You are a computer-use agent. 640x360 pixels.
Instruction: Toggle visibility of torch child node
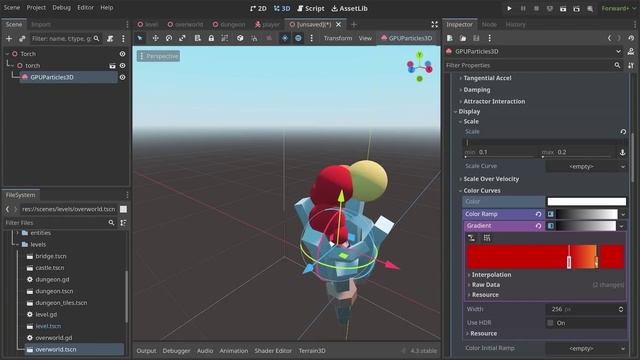point(122,65)
